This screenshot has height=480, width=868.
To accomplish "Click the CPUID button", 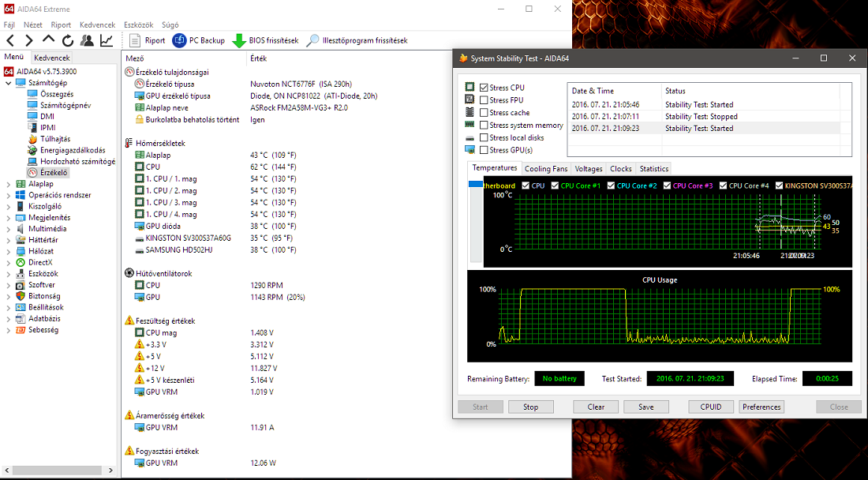I will (x=711, y=407).
